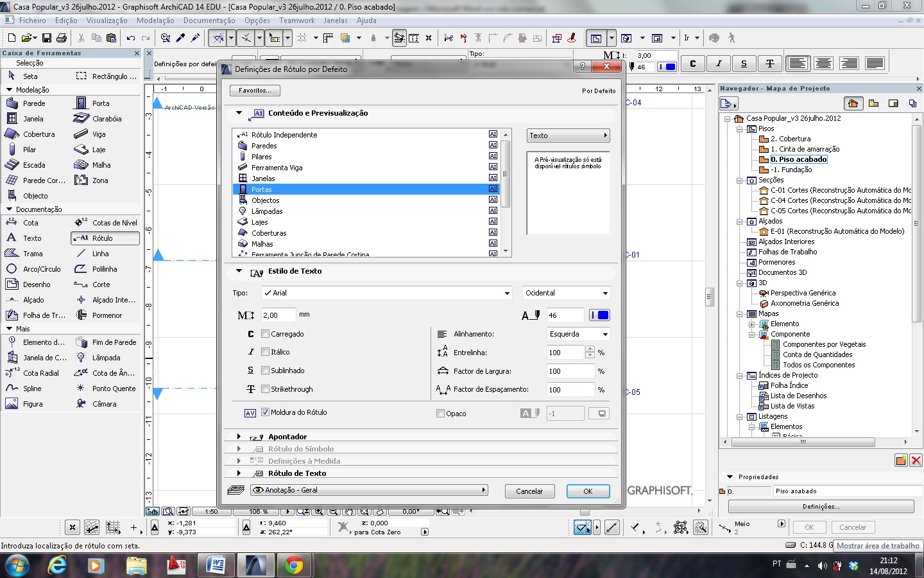Open the Alinhamento Esquerda dropdown
Image resolution: width=924 pixels, height=578 pixels.
(578, 334)
